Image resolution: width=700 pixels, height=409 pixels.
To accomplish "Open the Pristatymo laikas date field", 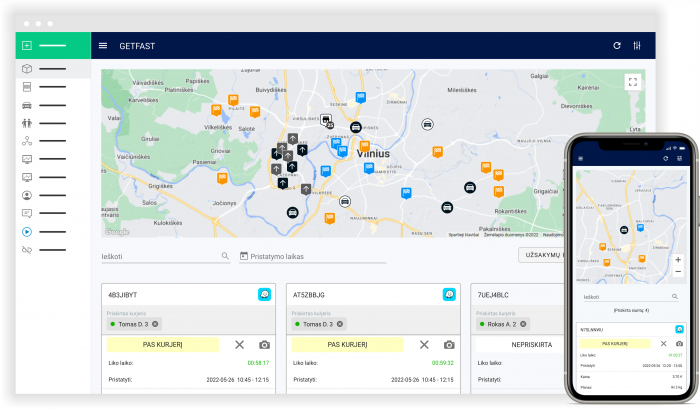I will (x=312, y=256).
